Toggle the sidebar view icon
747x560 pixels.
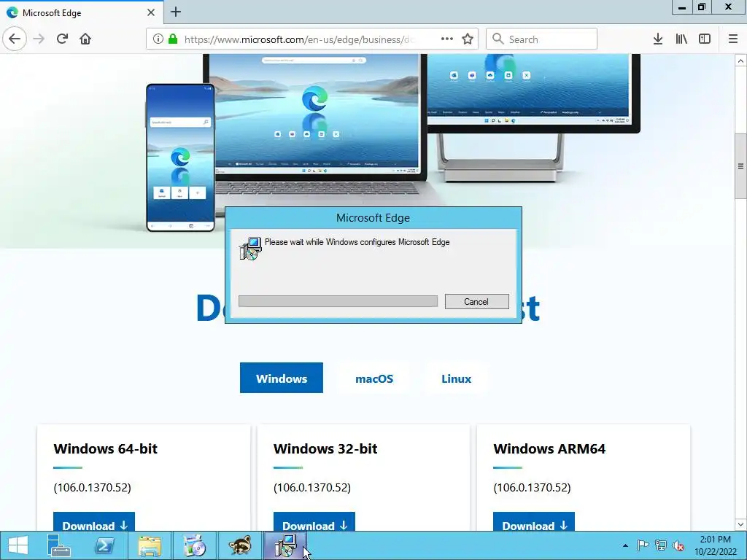(705, 39)
